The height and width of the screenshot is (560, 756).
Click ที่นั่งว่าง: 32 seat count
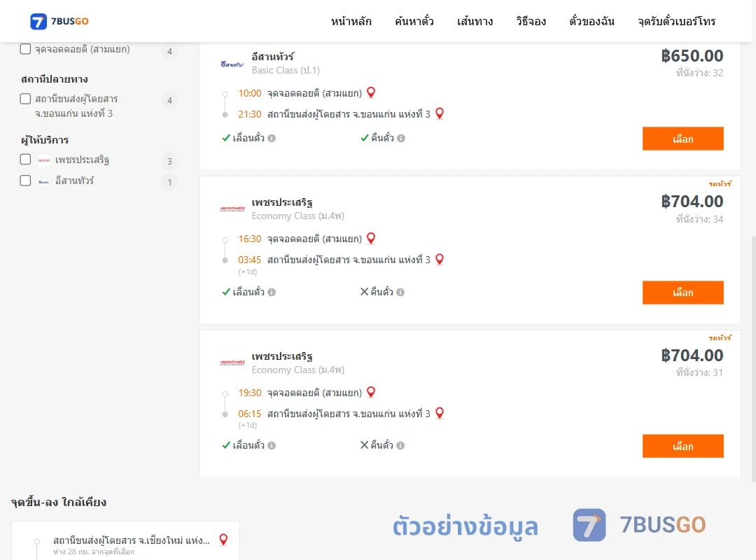tap(699, 73)
